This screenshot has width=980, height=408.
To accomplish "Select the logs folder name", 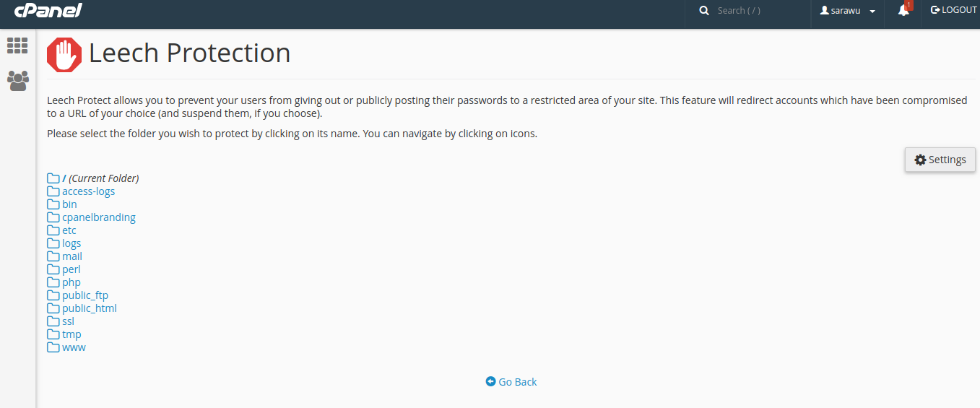I will click(71, 243).
